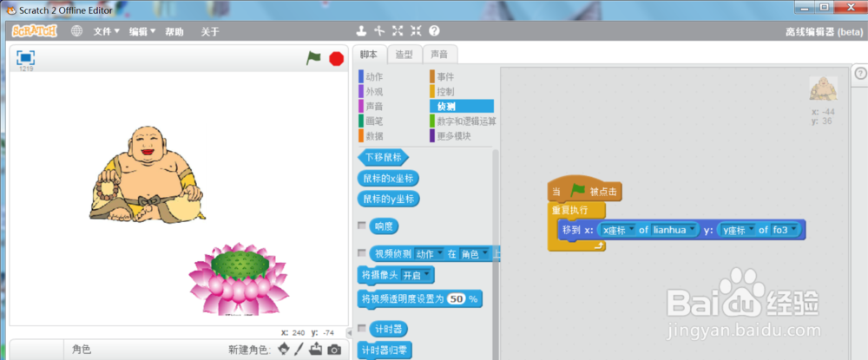
Task: Open the y座标 attribute dropdown in script
Action: [x=737, y=230]
